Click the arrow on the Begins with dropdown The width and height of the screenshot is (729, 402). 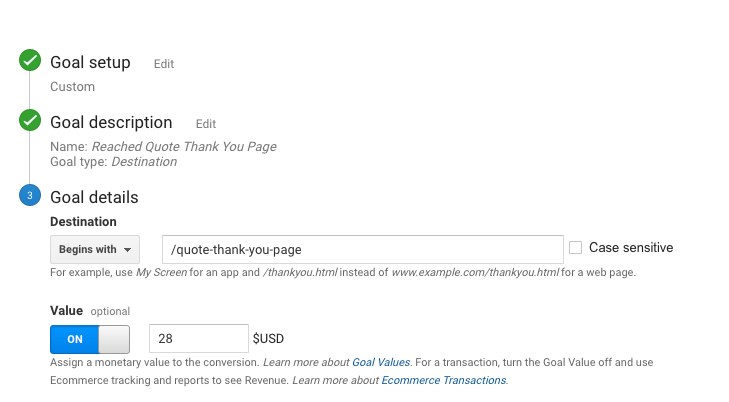click(x=129, y=250)
